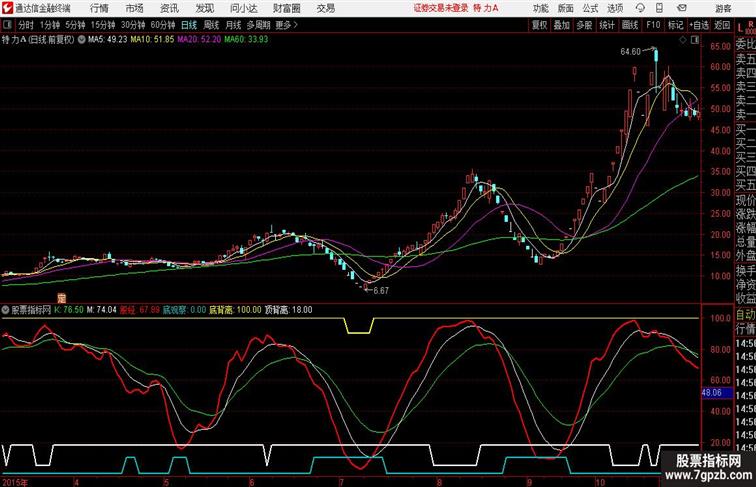Screen dimensions: 756x487
Task: Click the 顶背离: 18.00 value
Action: pos(288,310)
